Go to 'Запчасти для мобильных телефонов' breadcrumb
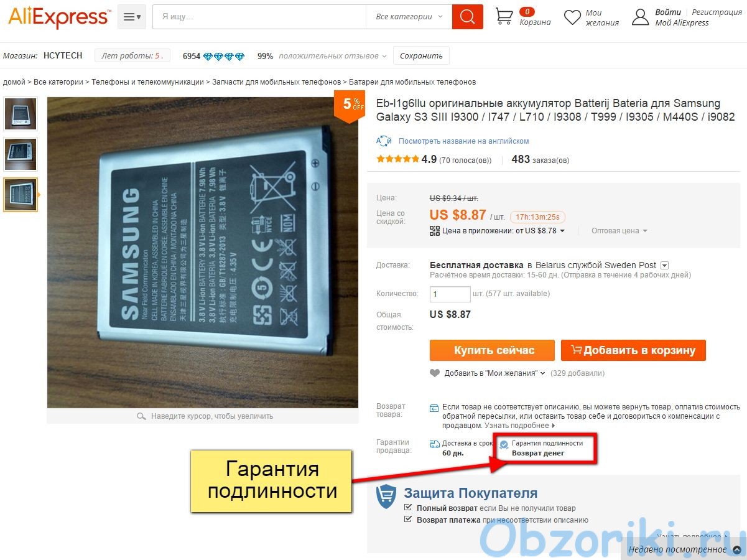The width and height of the screenshot is (747, 560). [x=277, y=82]
